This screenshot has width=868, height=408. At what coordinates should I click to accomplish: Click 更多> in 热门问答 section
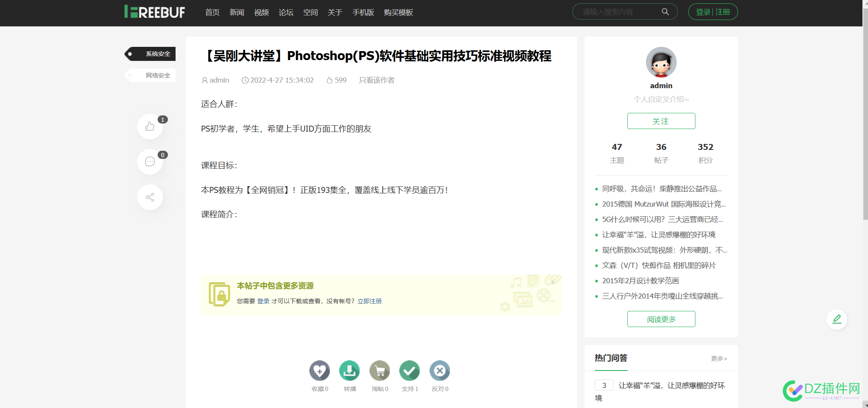719,359
